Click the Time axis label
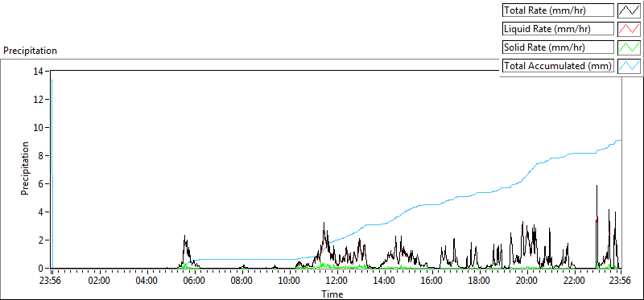This screenshot has width=644, height=300. (x=332, y=294)
